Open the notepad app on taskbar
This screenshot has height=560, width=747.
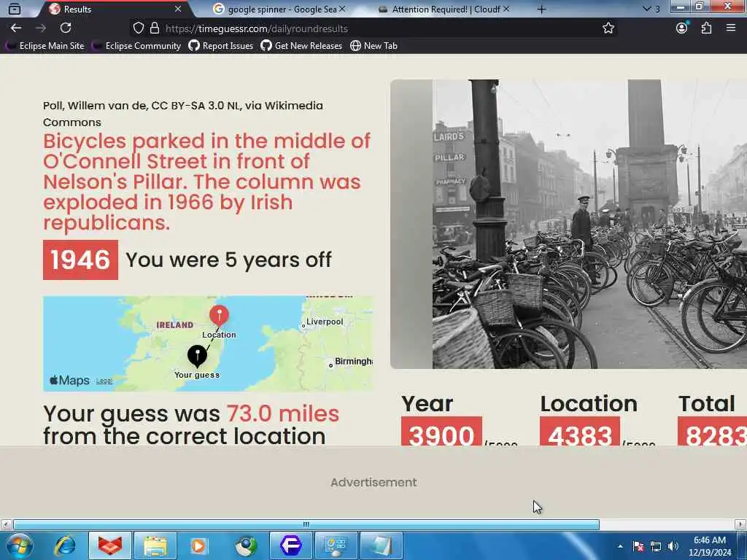(x=381, y=545)
